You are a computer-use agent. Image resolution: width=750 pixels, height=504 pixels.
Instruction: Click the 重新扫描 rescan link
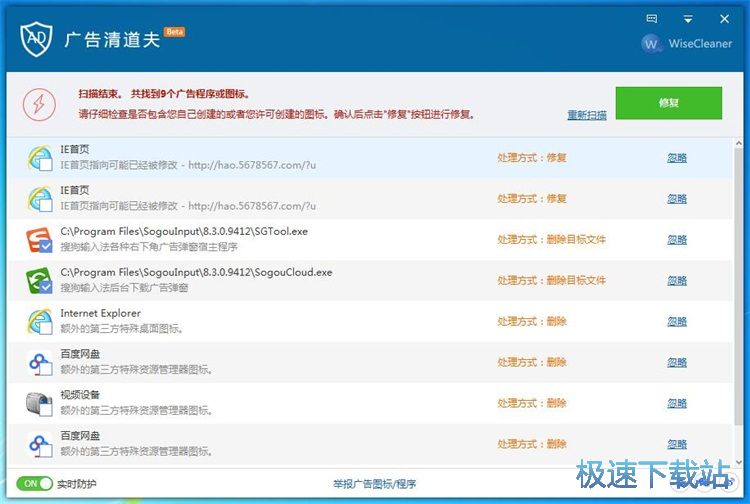(x=587, y=115)
